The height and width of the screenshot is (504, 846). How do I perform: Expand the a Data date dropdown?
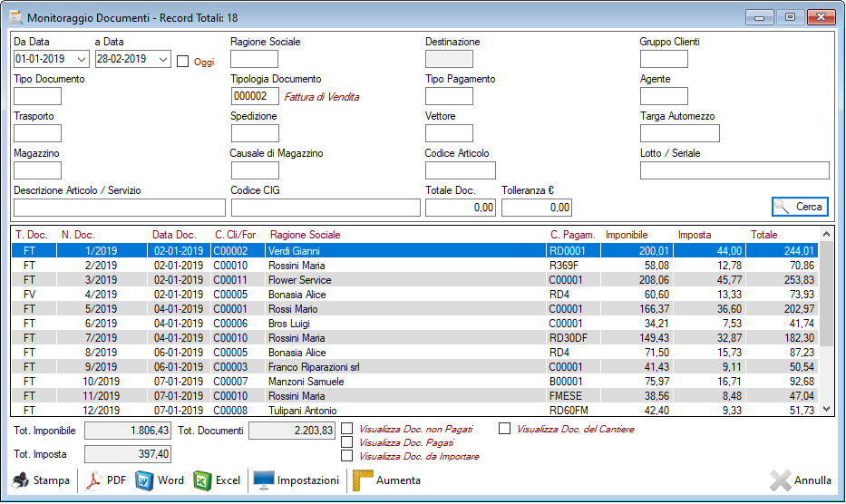(163, 59)
